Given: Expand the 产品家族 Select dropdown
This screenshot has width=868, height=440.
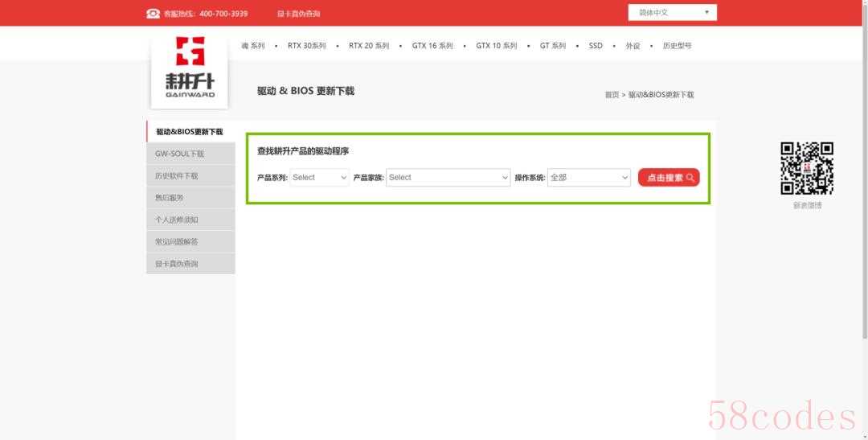Looking at the screenshot, I should pyautogui.click(x=448, y=178).
